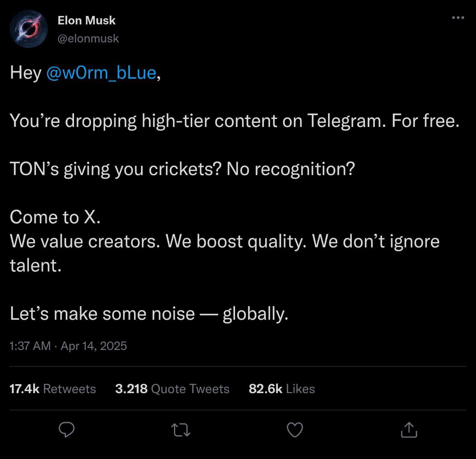Click the "Hey" greeting word
Screen dimensions: 476x459
[26, 72]
